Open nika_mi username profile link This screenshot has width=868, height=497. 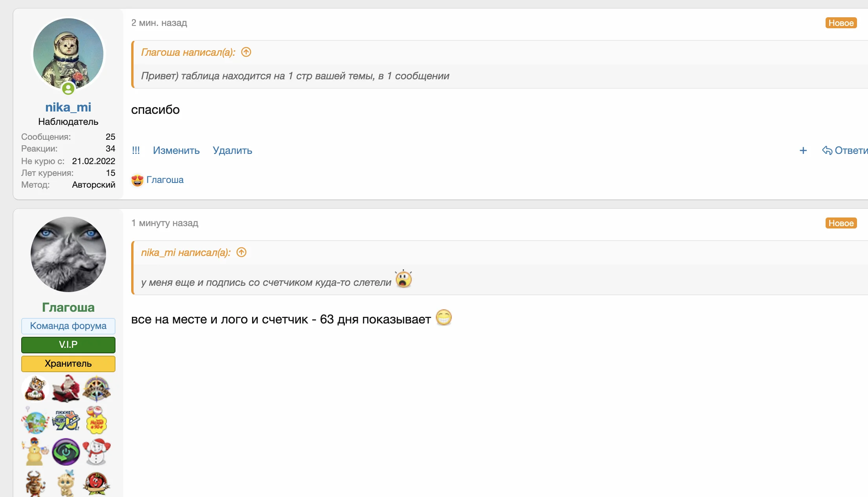tap(68, 107)
